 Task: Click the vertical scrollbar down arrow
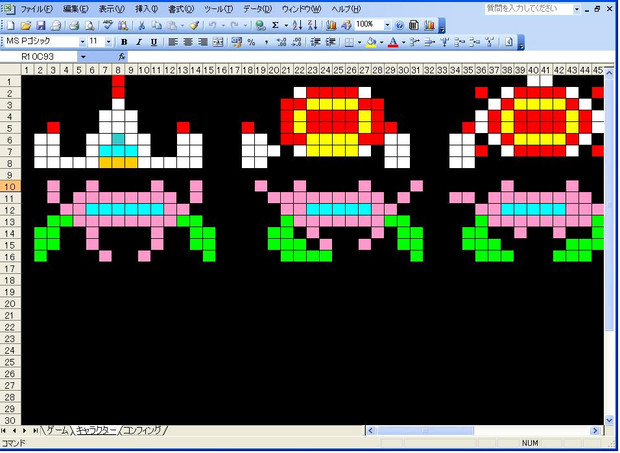609,420
